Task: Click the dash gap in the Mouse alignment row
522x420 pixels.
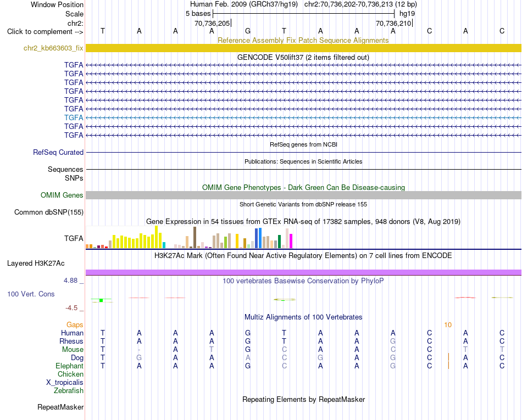Action: click(139, 350)
